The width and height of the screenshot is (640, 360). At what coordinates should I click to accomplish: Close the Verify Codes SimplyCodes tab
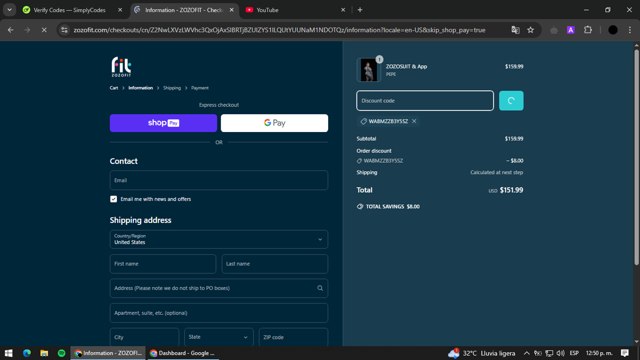pos(120,10)
